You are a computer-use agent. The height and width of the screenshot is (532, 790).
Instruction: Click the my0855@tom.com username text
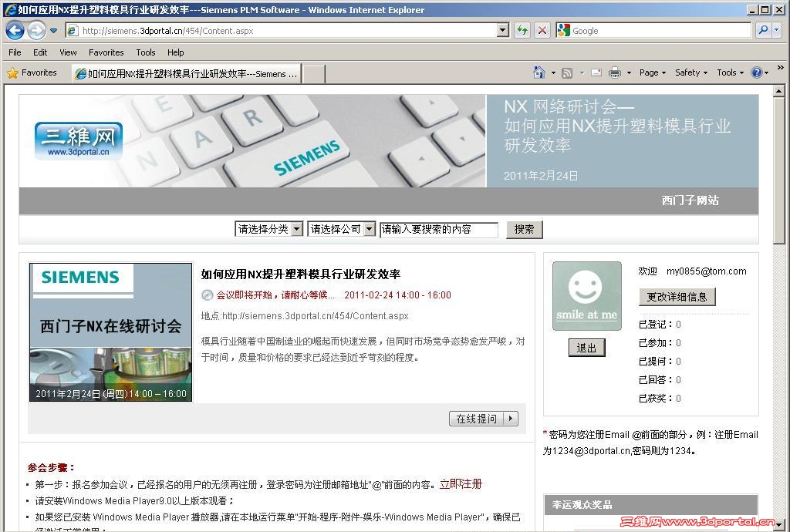tap(707, 271)
